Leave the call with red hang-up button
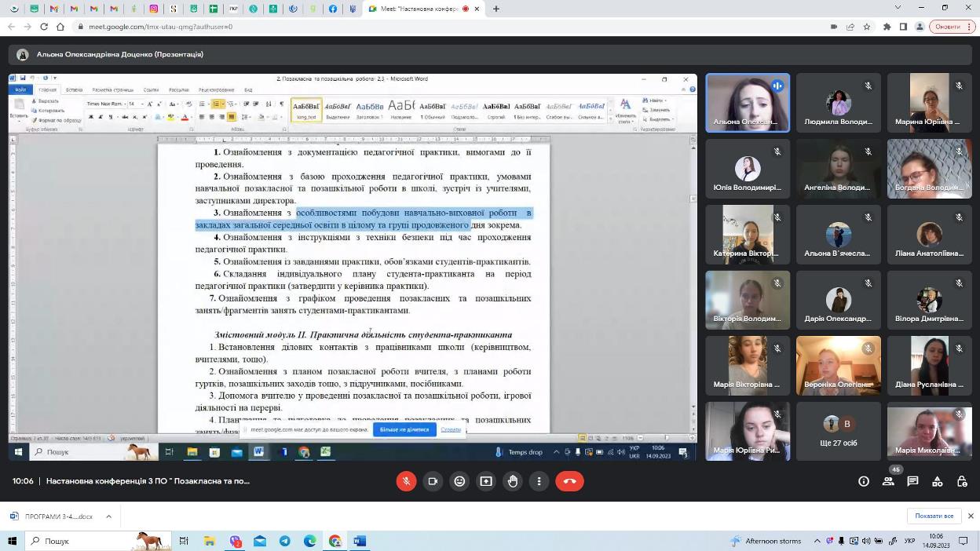The width and height of the screenshot is (980, 551). [x=569, y=481]
